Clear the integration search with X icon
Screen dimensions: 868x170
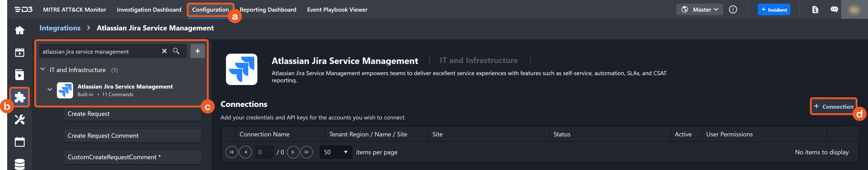pos(165,51)
